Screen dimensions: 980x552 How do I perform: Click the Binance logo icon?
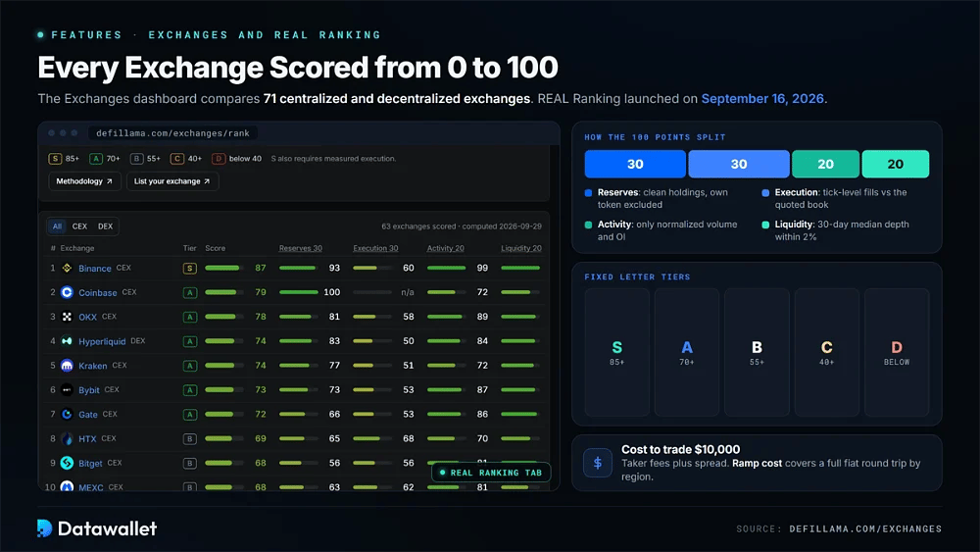[x=67, y=269]
